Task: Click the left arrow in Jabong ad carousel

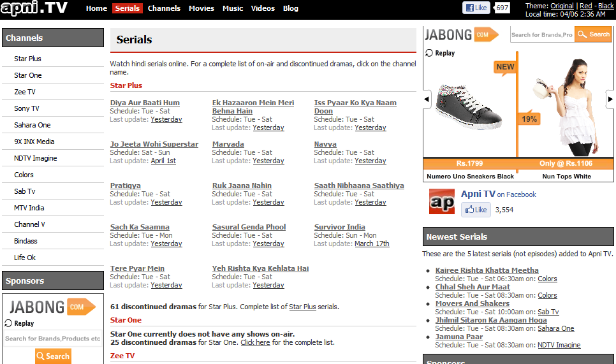Action: (x=427, y=99)
